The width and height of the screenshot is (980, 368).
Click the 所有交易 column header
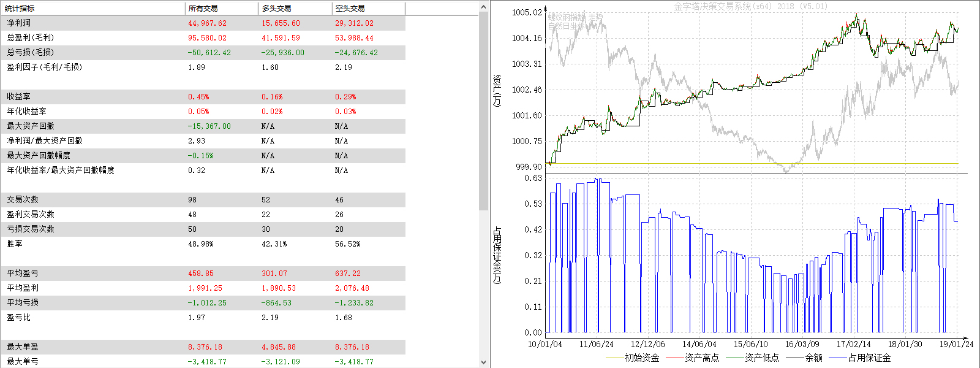click(x=203, y=8)
